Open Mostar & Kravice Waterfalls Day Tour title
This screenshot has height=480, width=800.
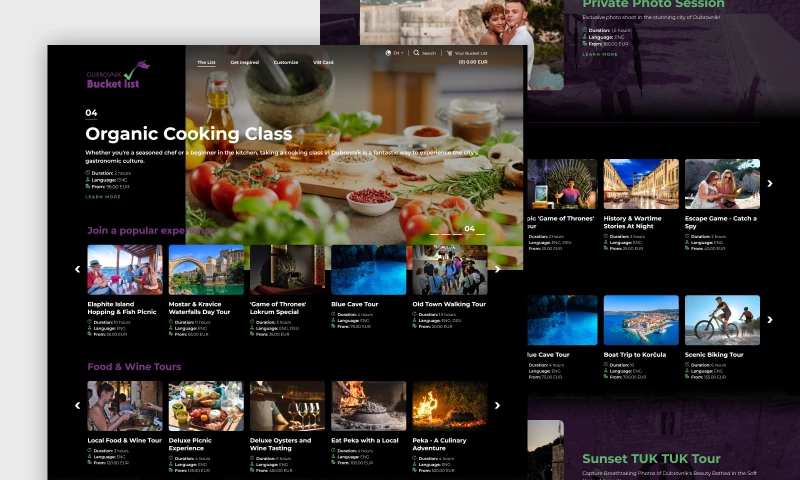tap(199, 308)
